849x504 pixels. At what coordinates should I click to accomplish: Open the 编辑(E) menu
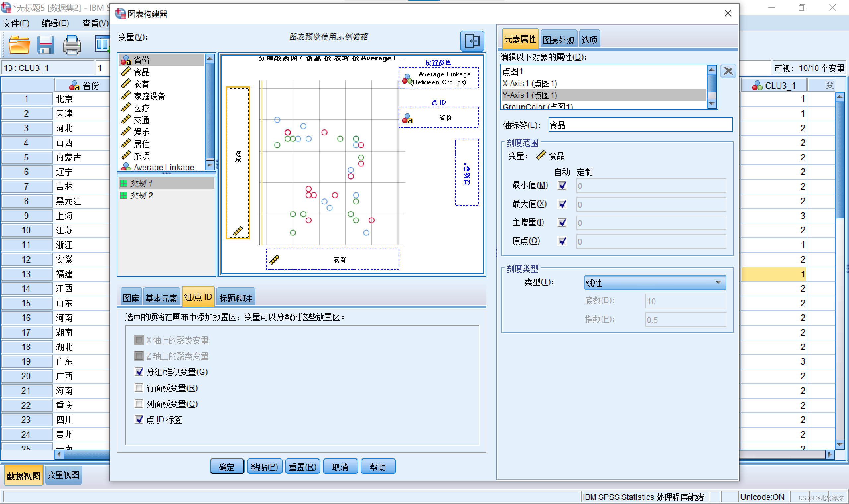click(x=56, y=23)
